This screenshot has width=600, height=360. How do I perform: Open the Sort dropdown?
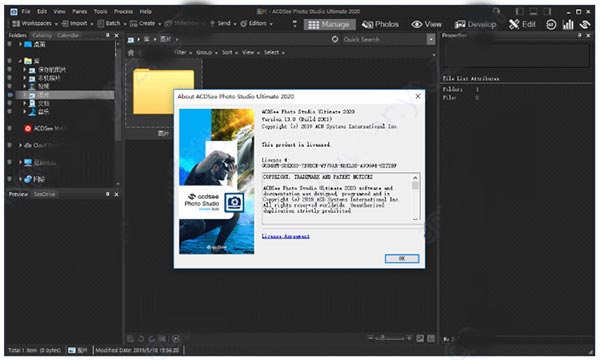(x=230, y=52)
